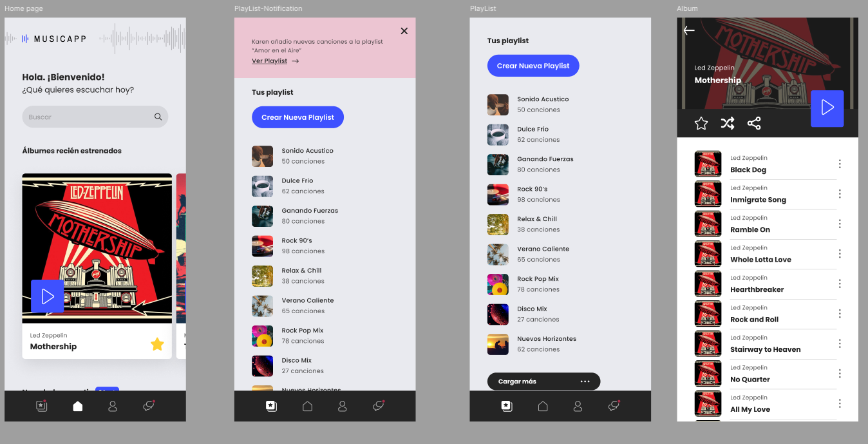The image size is (868, 444).
Task: Click into the Buscar search field
Action: click(95, 117)
